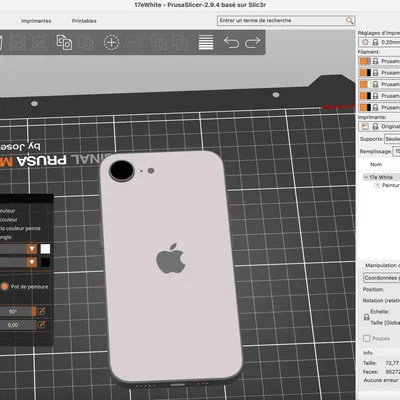Image resolution: width=400 pixels, height=400 pixels.
Task: Click the lock icon on fourth filament row
Action: (x=375, y=96)
